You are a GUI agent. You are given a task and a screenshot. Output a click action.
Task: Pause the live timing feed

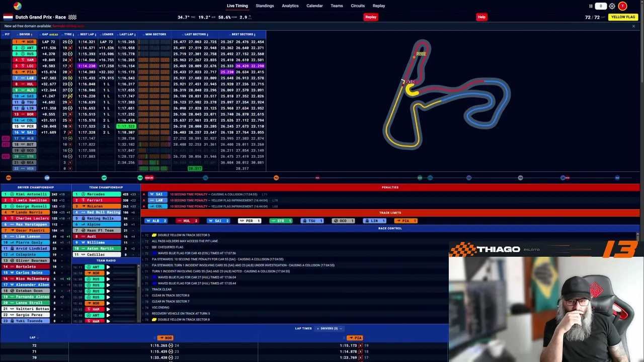(x=591, y=6)
